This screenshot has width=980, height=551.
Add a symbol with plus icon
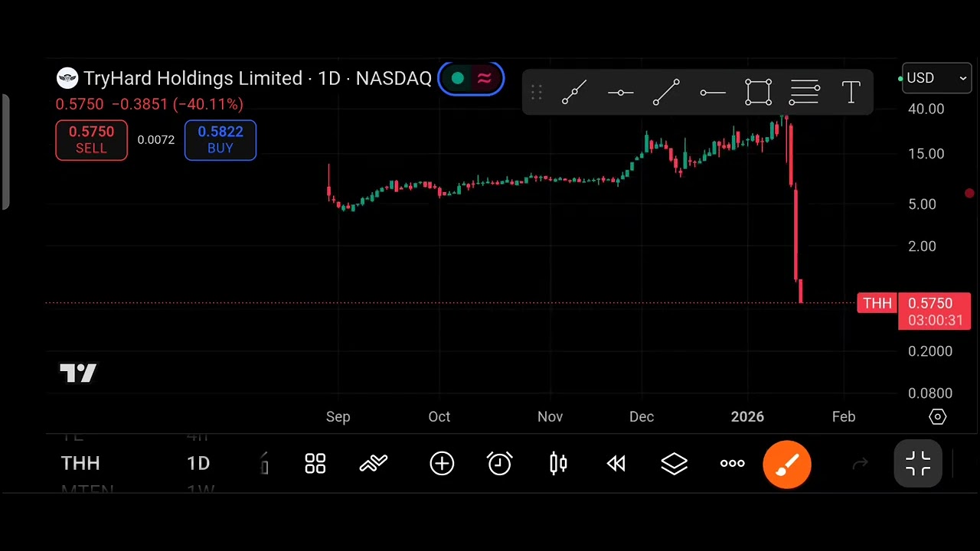click(x=442, y=463)
